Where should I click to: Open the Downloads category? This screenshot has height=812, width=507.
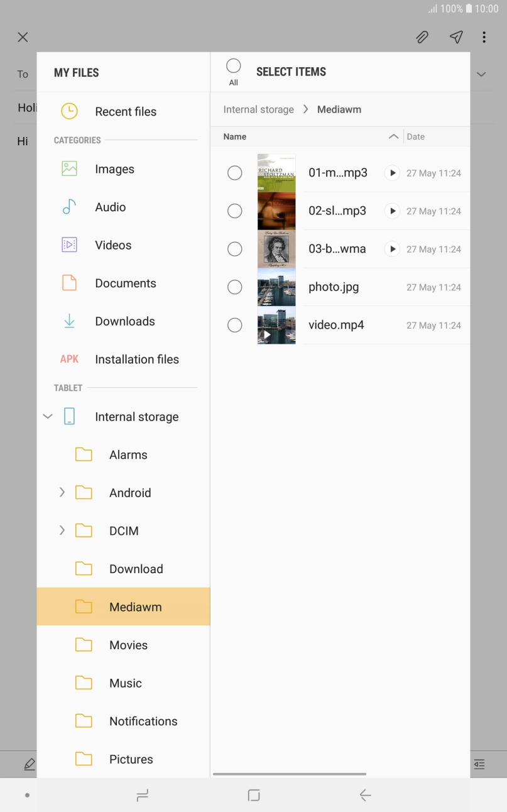[124, 321]
